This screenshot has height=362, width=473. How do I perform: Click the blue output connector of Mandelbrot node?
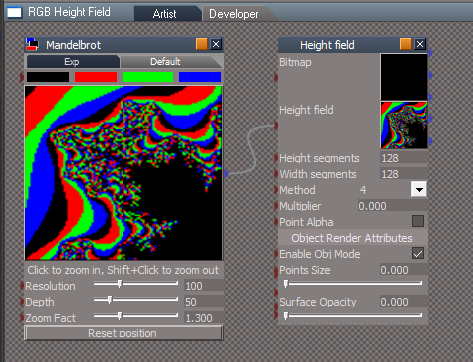[x=227, y=173]
